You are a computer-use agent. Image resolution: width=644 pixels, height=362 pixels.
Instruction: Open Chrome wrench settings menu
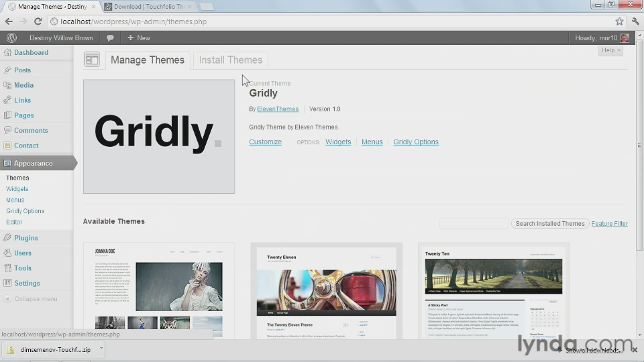tap(635, 21)
